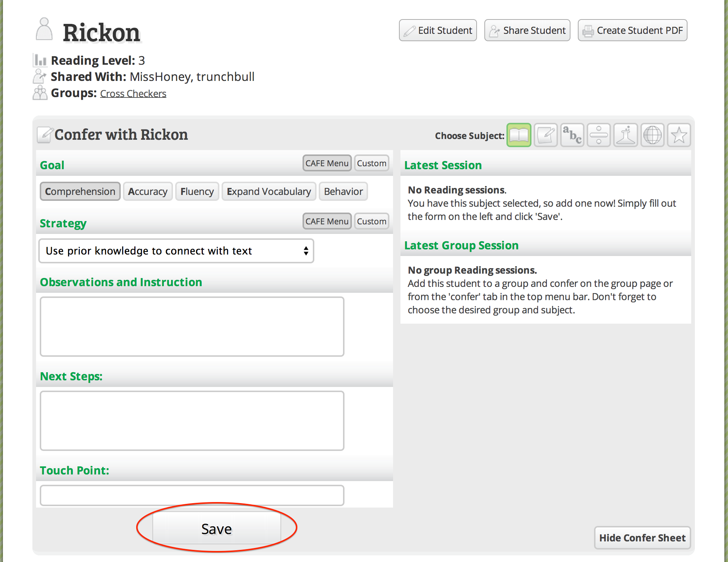
Task: Choose the abc word-work subject icon
Action: tap(572, 135)
